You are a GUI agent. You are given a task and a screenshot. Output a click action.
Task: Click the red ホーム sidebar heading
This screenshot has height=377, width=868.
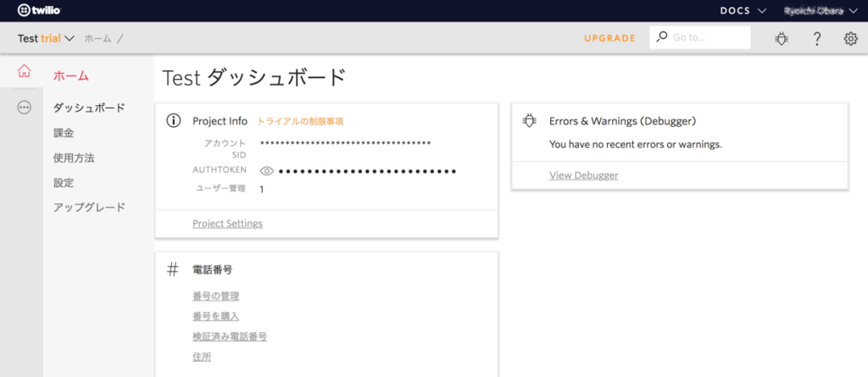click(71, 76)
